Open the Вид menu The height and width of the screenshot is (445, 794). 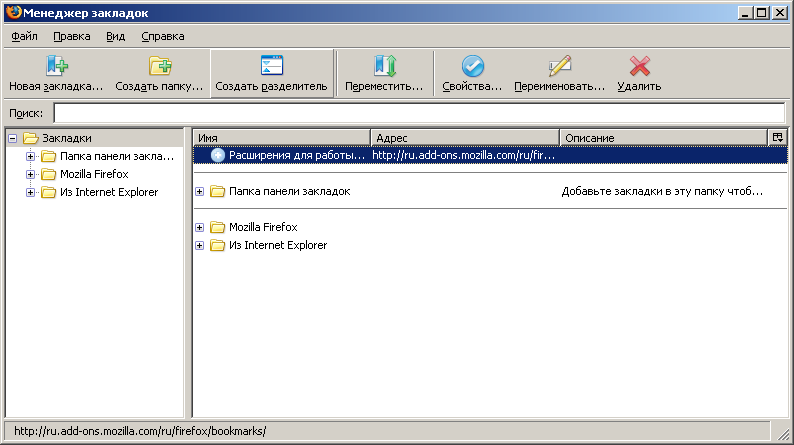click(115, 36)
